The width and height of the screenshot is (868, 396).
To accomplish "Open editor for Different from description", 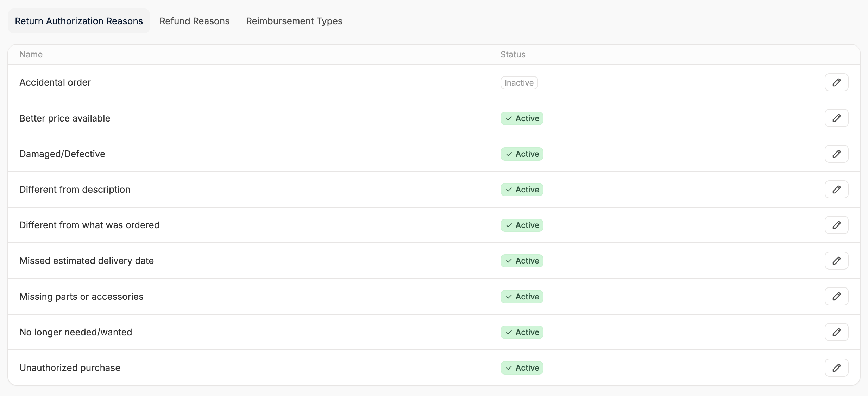I will coord(836,190).
